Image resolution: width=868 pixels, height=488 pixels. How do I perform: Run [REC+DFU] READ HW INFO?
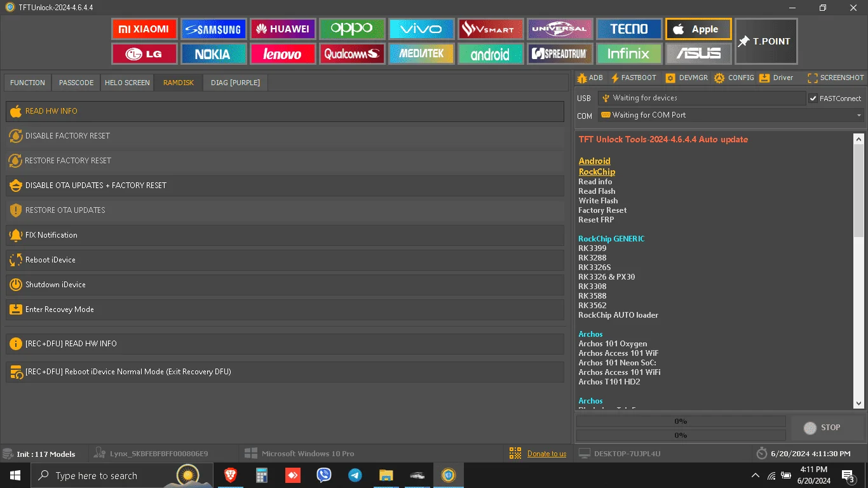[x=285, y=344]
